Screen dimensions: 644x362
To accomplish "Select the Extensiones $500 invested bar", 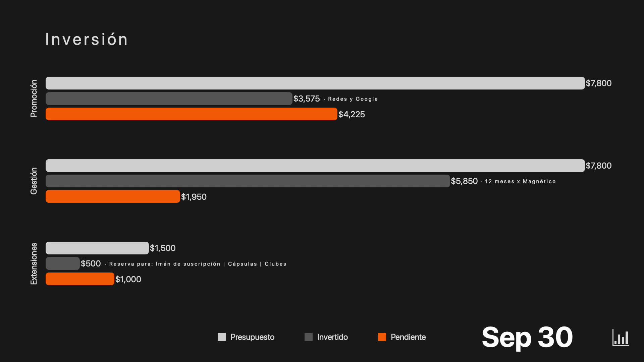I will tap(63, 263).
